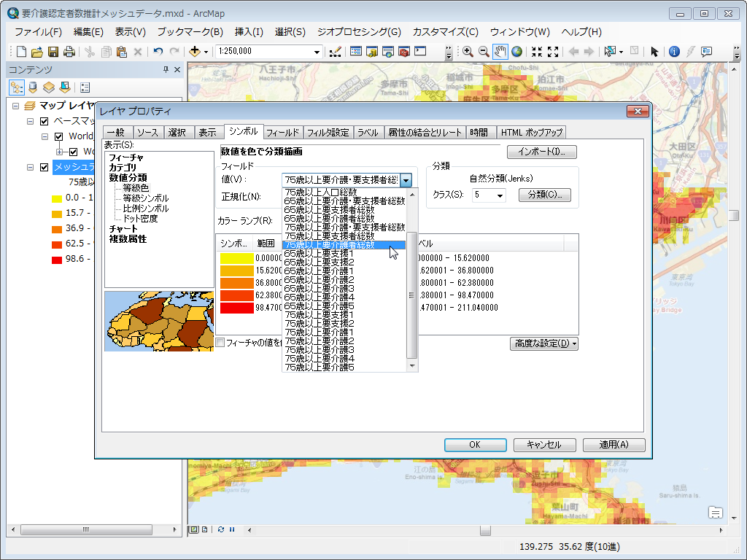This screenshot has height=560, width=747.
Task: Activate the Identify tool icon
Action: (x=674, y=52)
